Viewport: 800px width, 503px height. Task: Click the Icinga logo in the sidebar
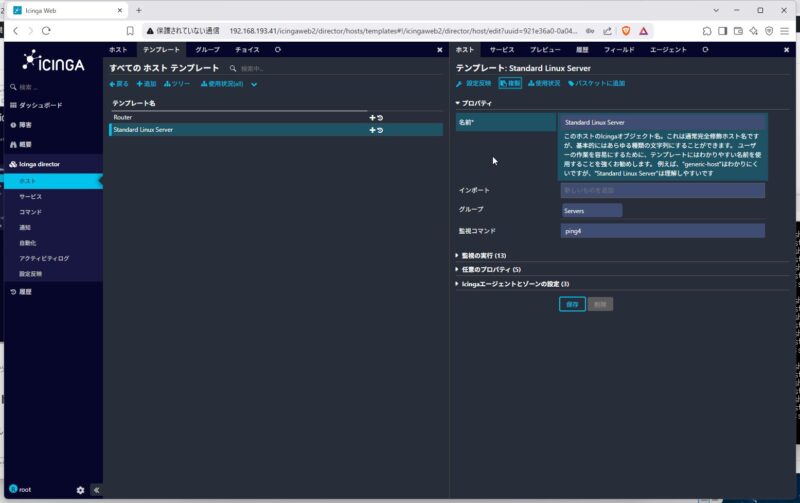[54, 61]
